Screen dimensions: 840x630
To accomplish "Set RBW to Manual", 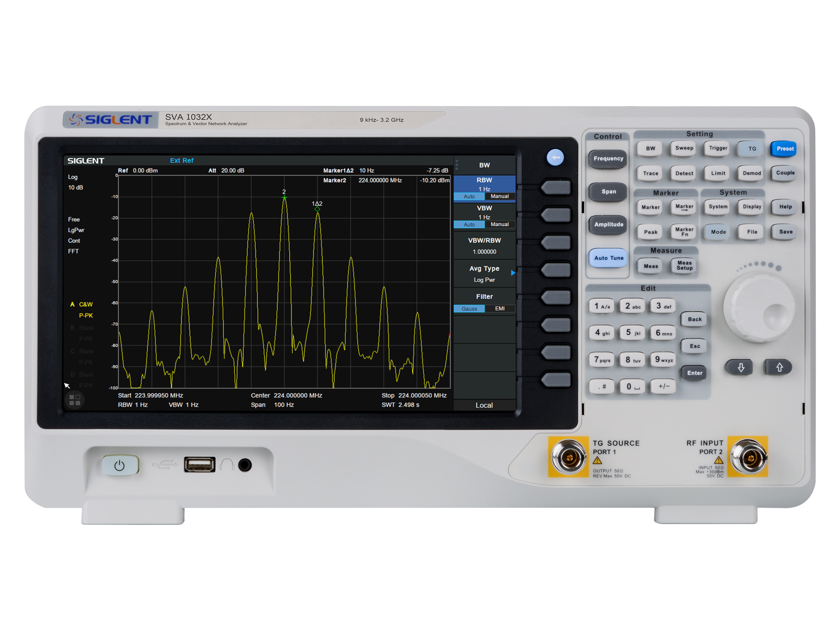I will (500, 196).
